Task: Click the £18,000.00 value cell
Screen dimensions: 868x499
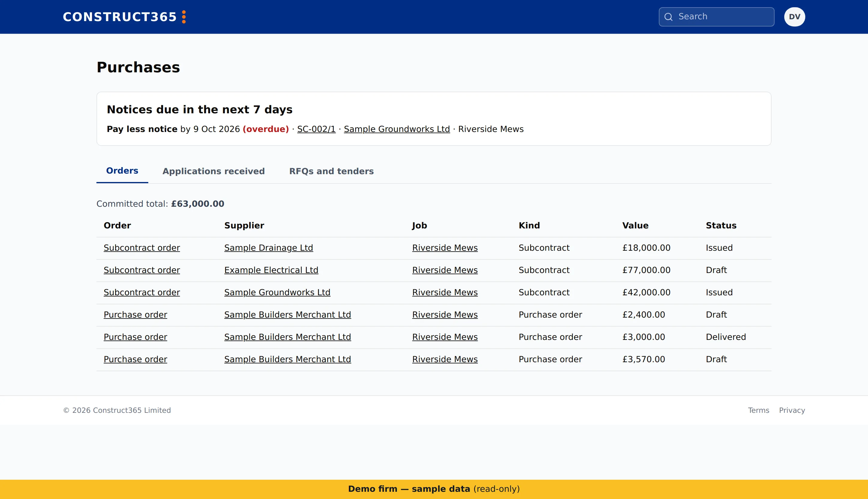Action: pos(646,248)
